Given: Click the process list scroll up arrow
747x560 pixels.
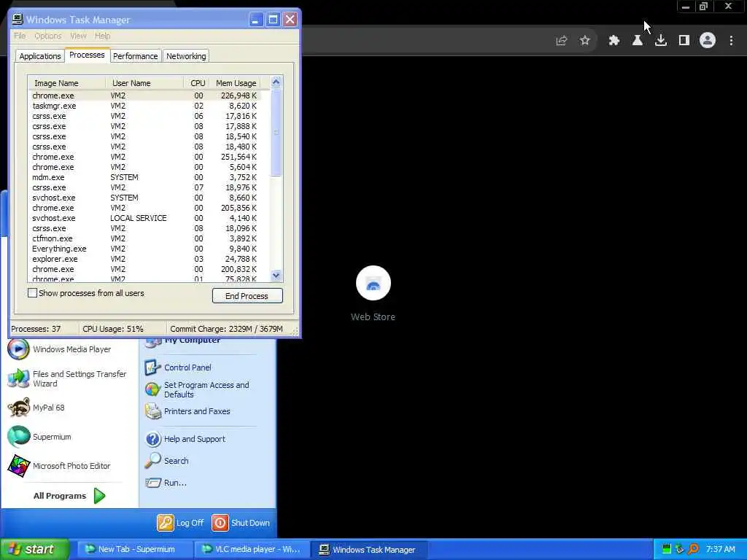Looking at the screenshot, I should pyautogui.click(x=276, y=82).
